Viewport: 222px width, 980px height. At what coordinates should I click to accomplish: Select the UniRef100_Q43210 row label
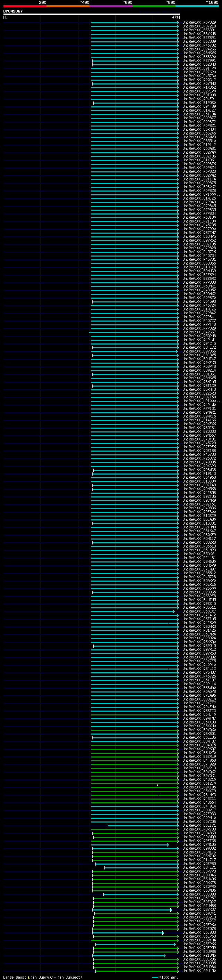199,779
